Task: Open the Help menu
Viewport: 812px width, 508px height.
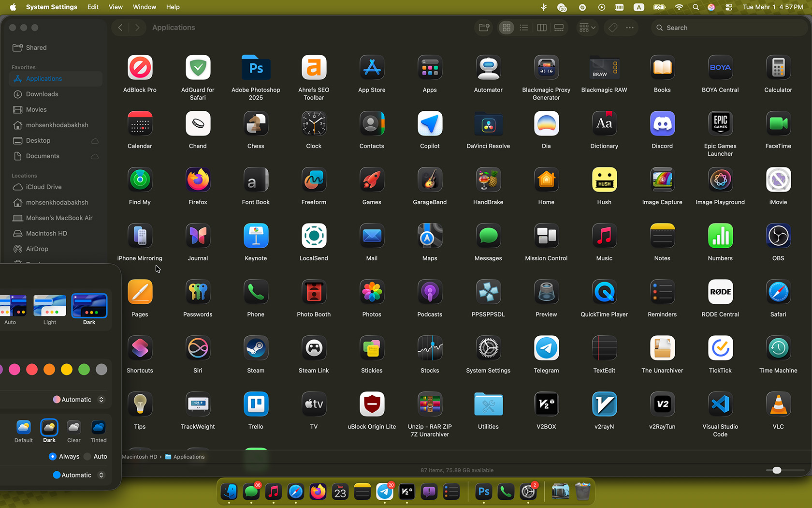Action: tap(173, 7)
